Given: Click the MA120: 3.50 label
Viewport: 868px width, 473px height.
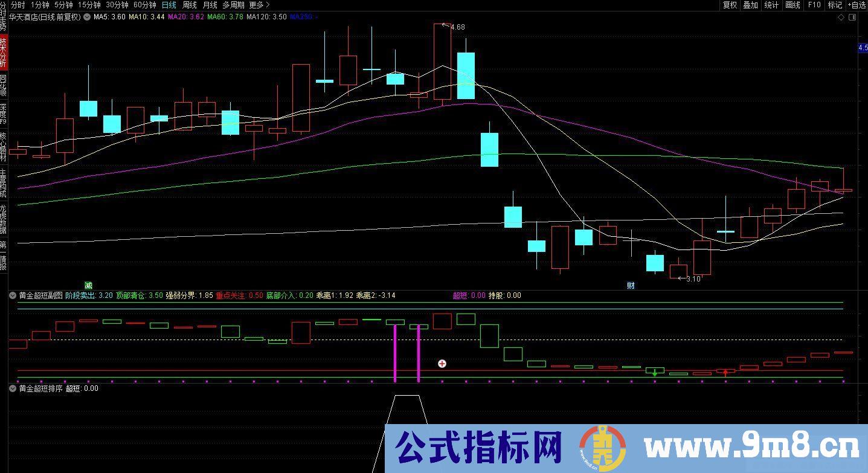Looking at the screenshot, I should (266, 17).
